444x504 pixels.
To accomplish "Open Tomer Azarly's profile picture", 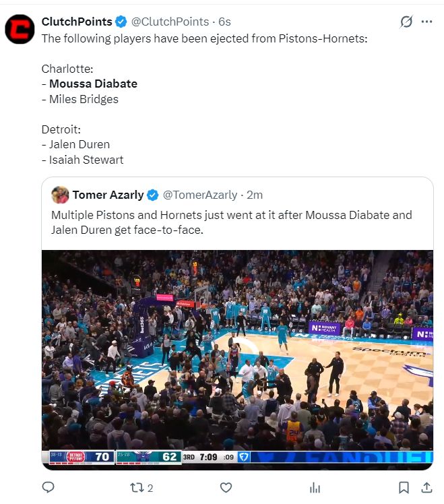I will pyautogui.click(x=60, y=195).
